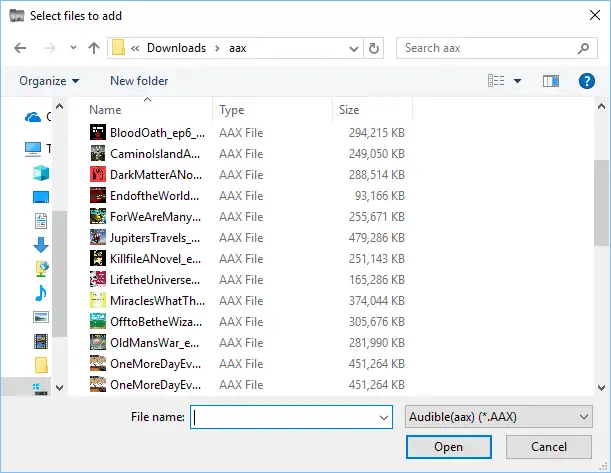Open Music folder in sidebar
Viewport: 611px width, 473px height.
[x=41, y=293]
